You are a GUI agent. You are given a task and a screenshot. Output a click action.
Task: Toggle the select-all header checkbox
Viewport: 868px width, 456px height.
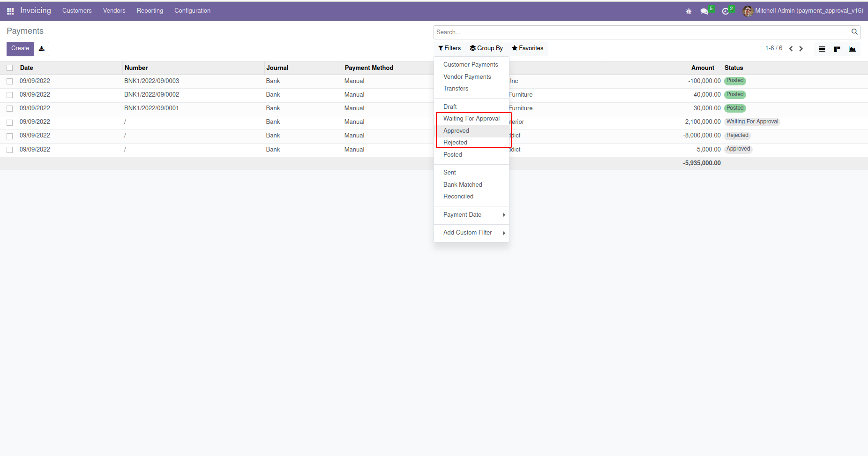click(10, 68)
